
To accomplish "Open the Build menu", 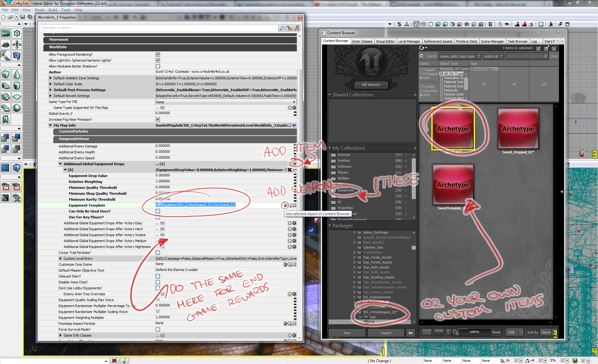I will point(53,10).
